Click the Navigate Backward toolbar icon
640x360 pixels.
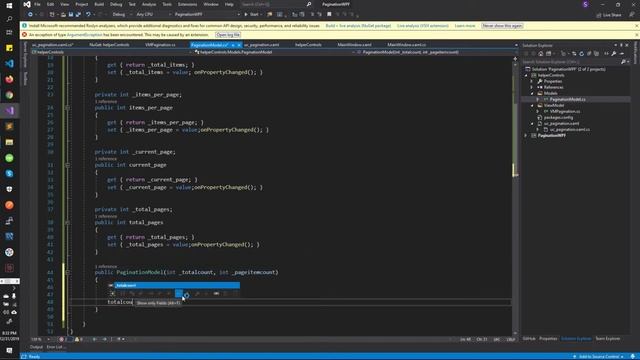click(x=30, y=14)
